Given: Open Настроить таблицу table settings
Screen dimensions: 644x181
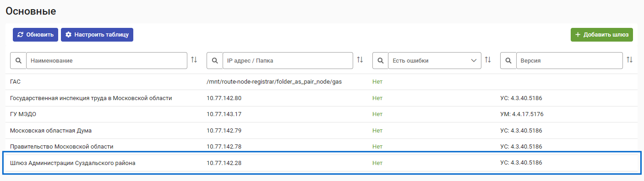Looking at the screenshot, I should click(97, 35).
